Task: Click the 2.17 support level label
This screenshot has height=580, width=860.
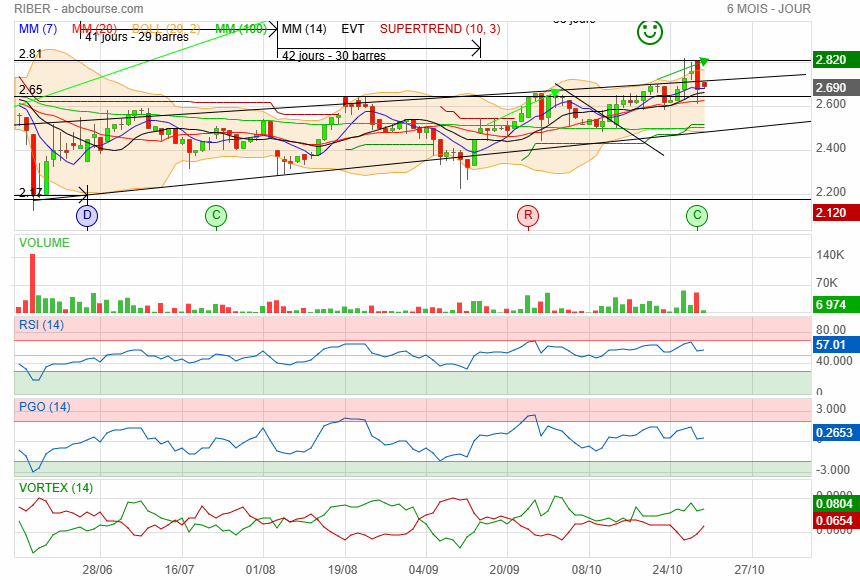Action: tap(30, 193)
